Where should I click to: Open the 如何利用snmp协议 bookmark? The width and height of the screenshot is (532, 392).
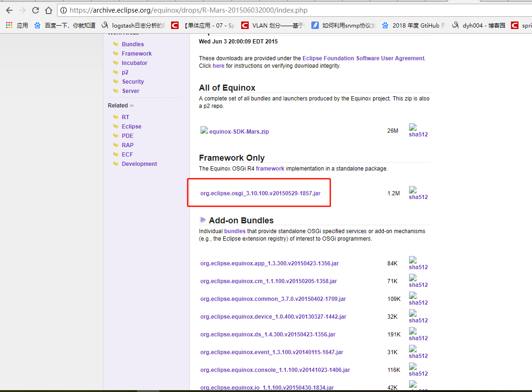point(343,25)
